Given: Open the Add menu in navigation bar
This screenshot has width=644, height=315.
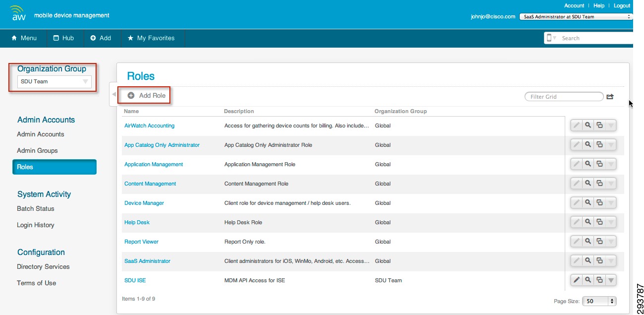Looking at the screenshot, I should coord(101,38).
